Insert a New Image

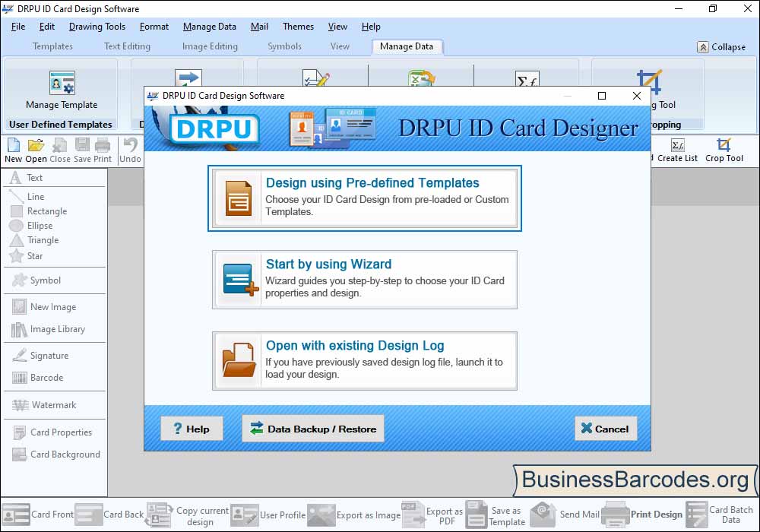43,307
